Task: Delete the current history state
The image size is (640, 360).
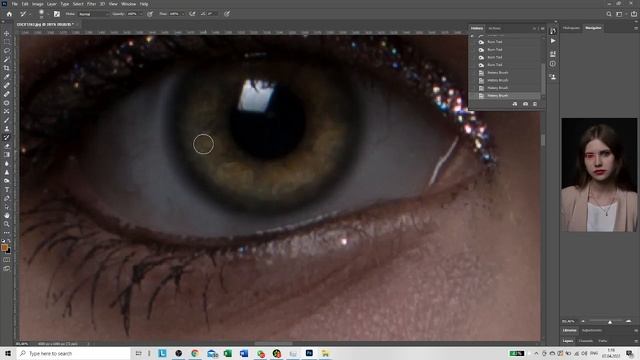Action: 535,104
